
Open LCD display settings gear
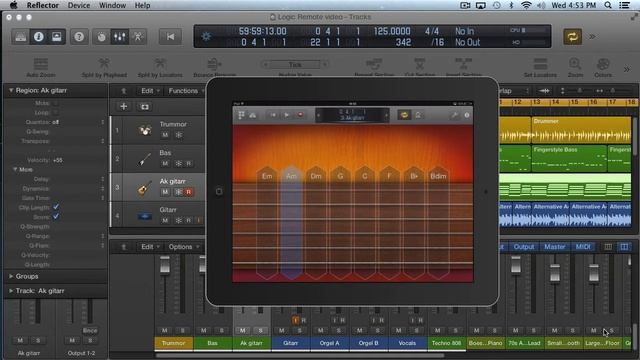(206, 37)
